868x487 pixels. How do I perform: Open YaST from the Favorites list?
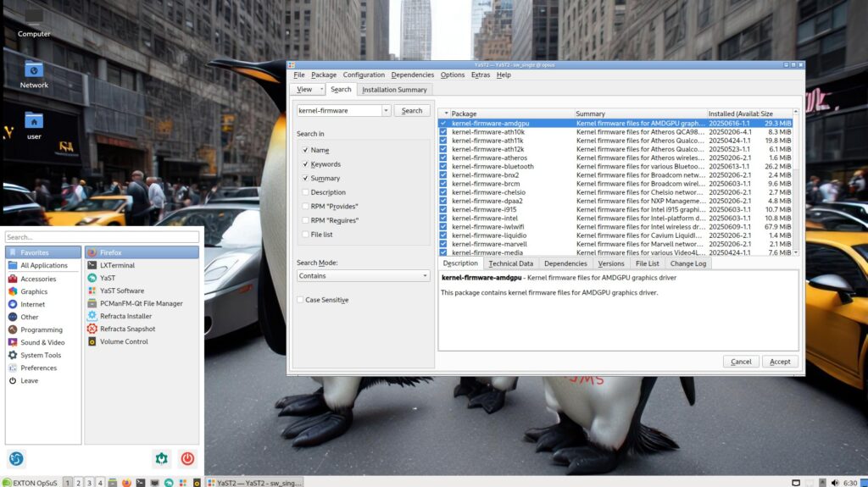(142, 278)
